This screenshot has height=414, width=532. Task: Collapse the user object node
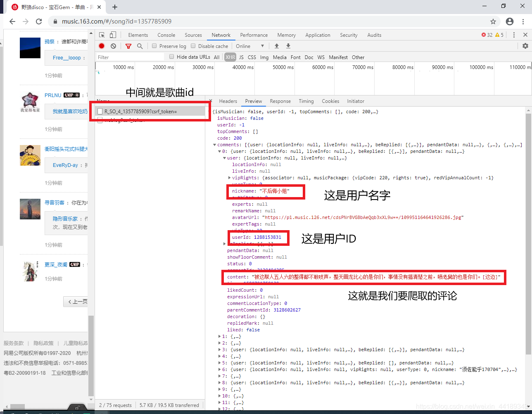point(224,158)
